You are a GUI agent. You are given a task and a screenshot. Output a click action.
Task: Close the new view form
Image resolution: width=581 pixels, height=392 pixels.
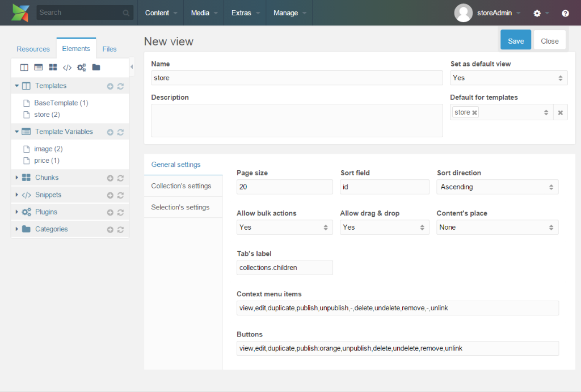coord(549,40)
